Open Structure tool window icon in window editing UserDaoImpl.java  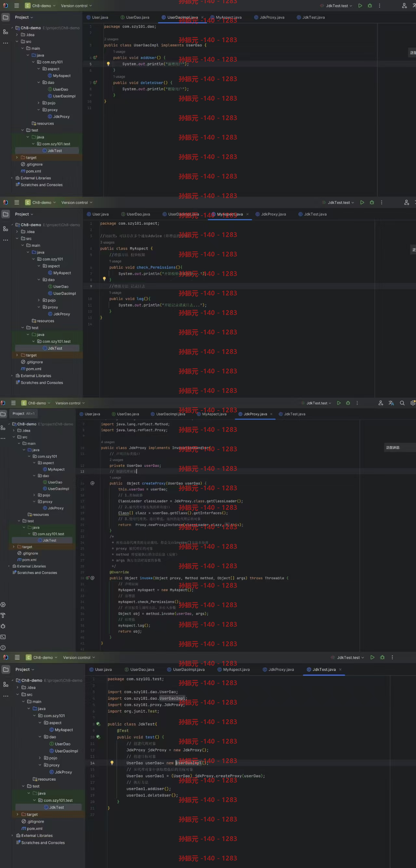[x=6, y=32]
